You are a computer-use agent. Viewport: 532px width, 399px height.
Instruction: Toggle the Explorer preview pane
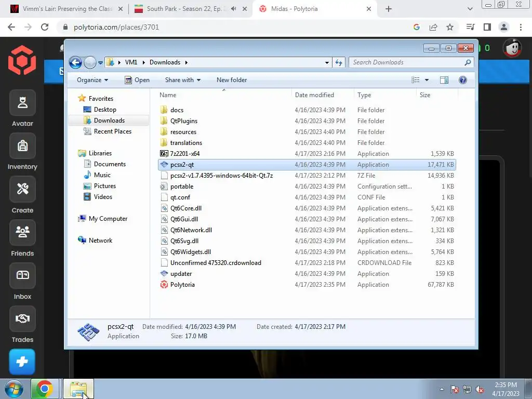444,80
